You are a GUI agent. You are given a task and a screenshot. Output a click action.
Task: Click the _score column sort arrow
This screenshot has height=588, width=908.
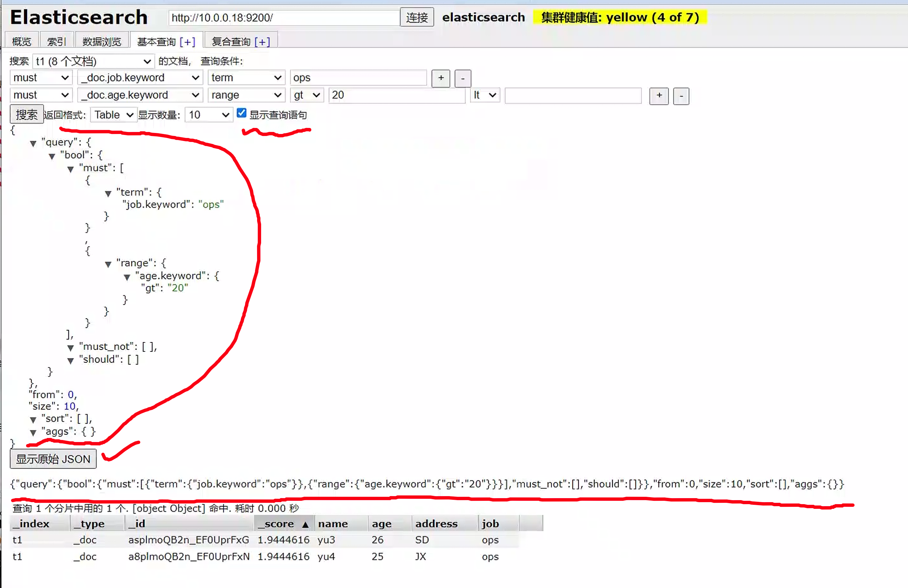[x=305, y=524]
